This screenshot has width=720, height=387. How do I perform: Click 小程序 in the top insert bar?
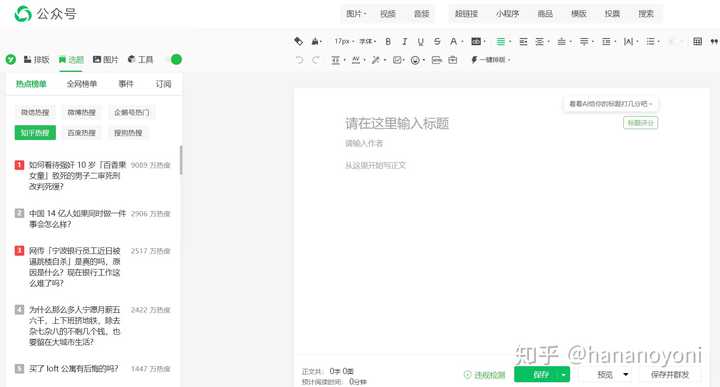[507, 14]
